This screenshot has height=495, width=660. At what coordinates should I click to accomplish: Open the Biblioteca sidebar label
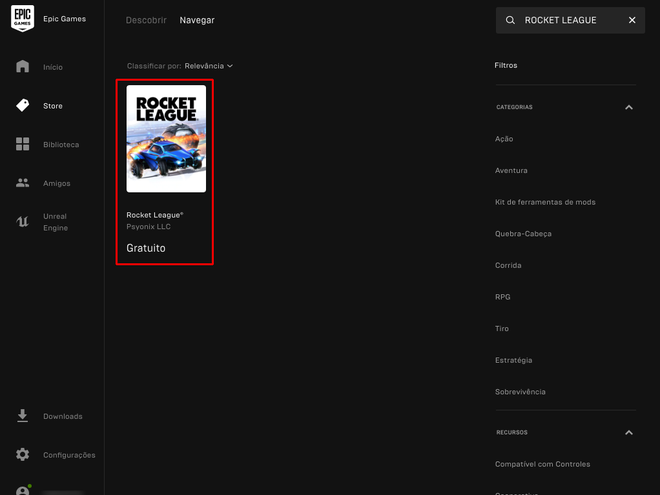point(61,145)
